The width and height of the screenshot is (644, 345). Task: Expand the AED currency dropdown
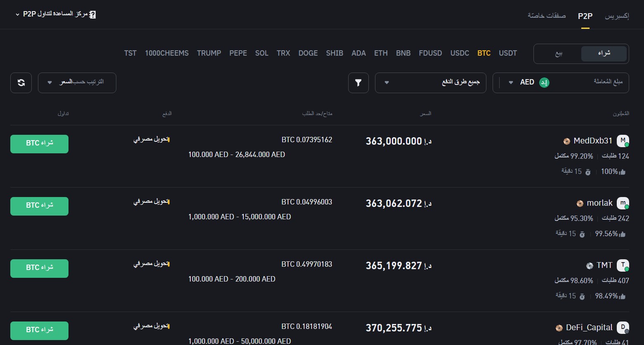coord(511,82)
